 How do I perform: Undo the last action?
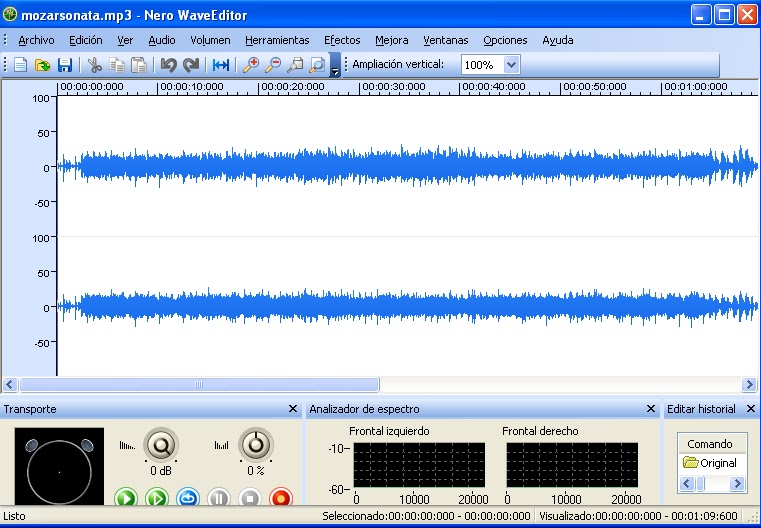click(168, 65)
